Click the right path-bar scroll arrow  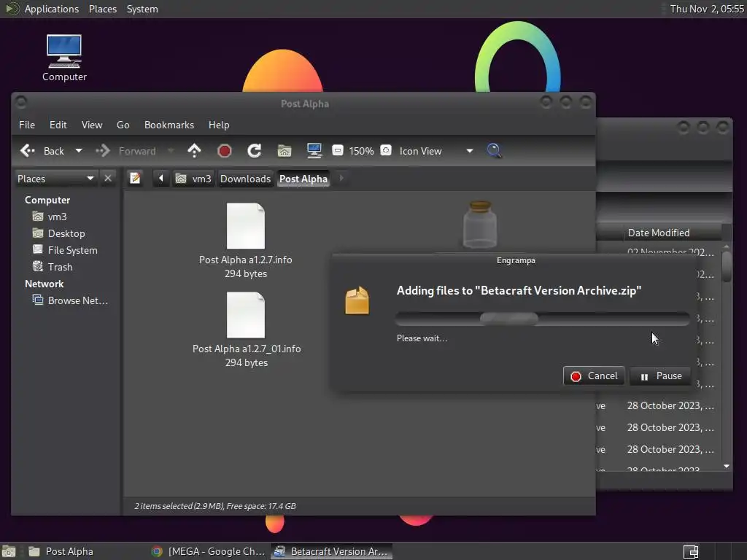(341, 178)
